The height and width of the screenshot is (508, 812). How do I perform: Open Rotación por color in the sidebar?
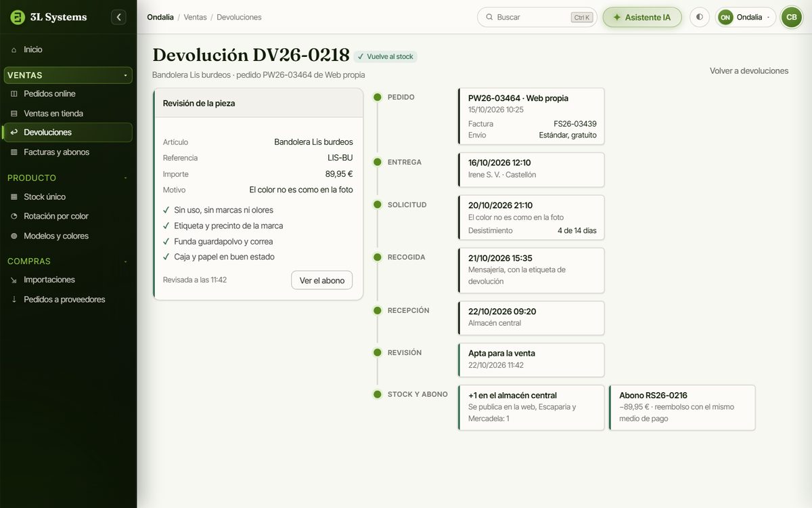point(68,216)
